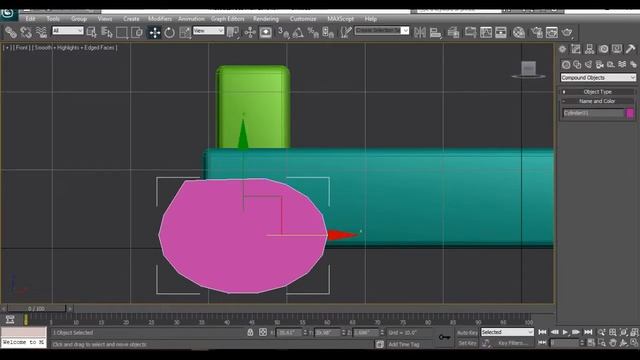
Task: Click Use Pivot Point Center icon
Action: (x=233, y=32)
